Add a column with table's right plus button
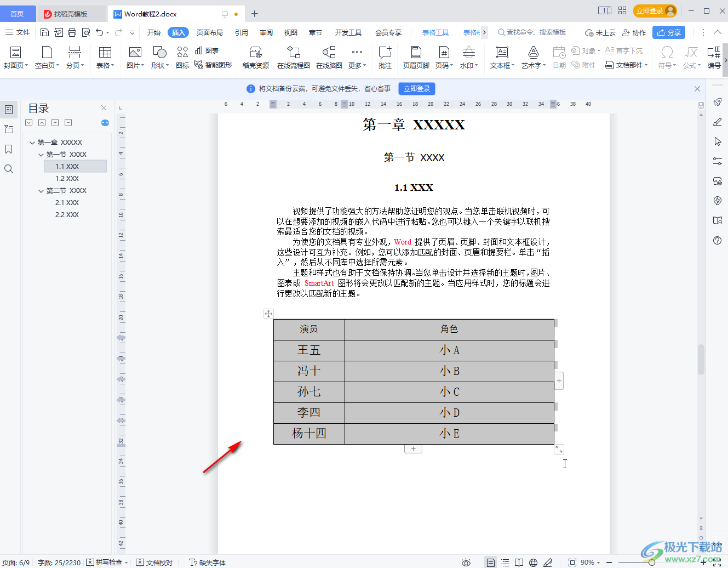 point(559,380)
